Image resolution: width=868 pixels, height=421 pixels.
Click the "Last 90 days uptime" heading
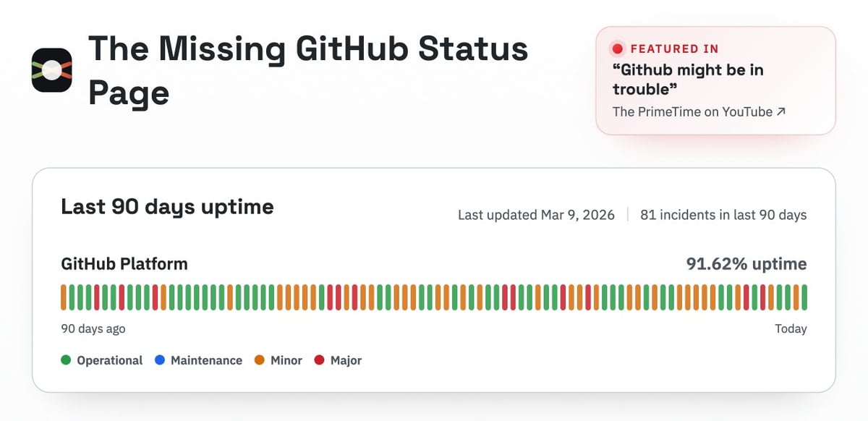(x=167, y=207)
